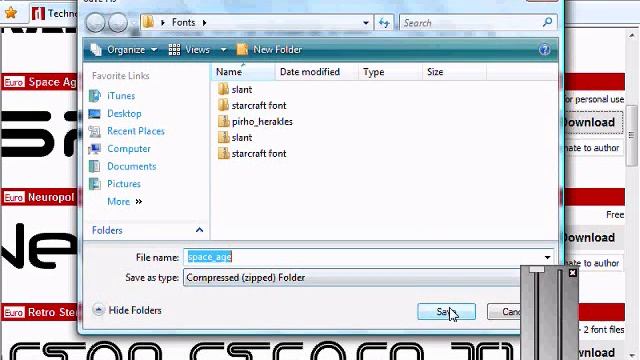Expand breadcrumb arrow before Fonts
The width and height of the screenshot is (640, 360).
(163, 22)
